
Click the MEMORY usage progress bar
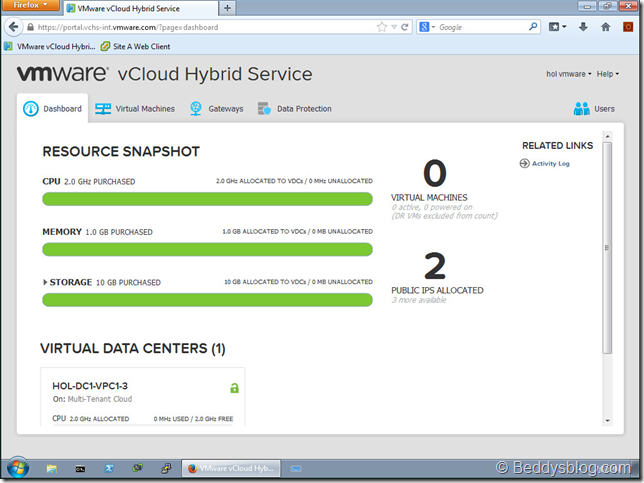coord(207,250)
